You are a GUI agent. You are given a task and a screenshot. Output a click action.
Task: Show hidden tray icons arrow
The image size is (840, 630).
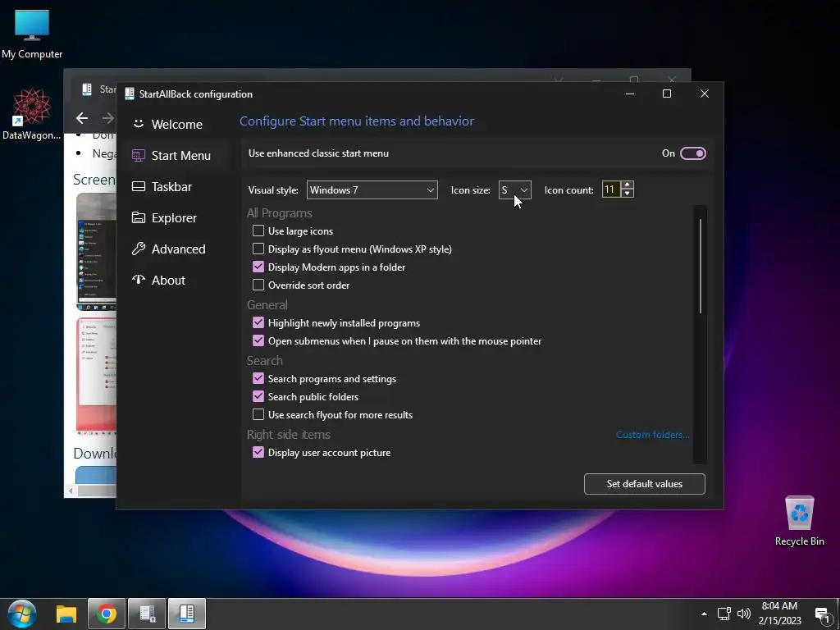pyautogui.click(x=704, y=614)
